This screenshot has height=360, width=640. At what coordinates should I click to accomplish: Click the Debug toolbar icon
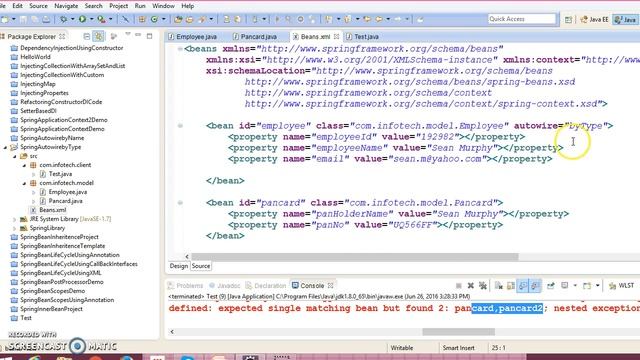pyautogui.click(x=64, y=19)
